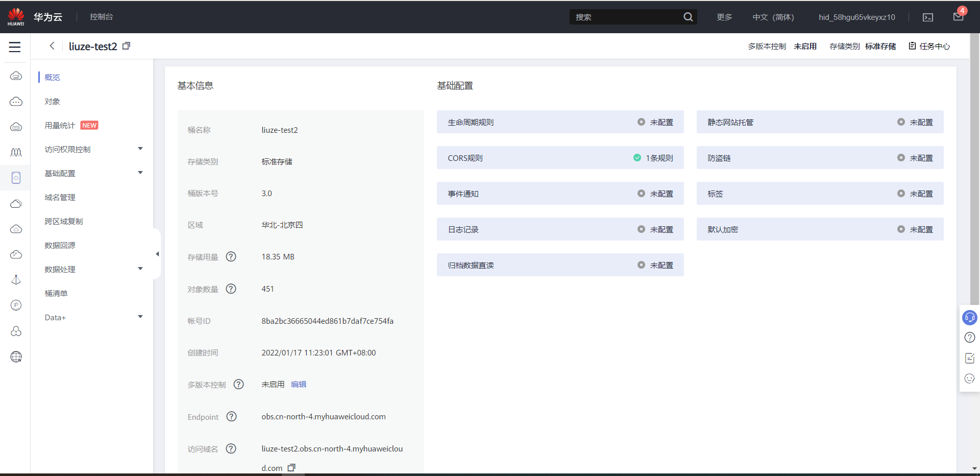Copy bucket name liuze-test2 icon

tap(127, 46)
